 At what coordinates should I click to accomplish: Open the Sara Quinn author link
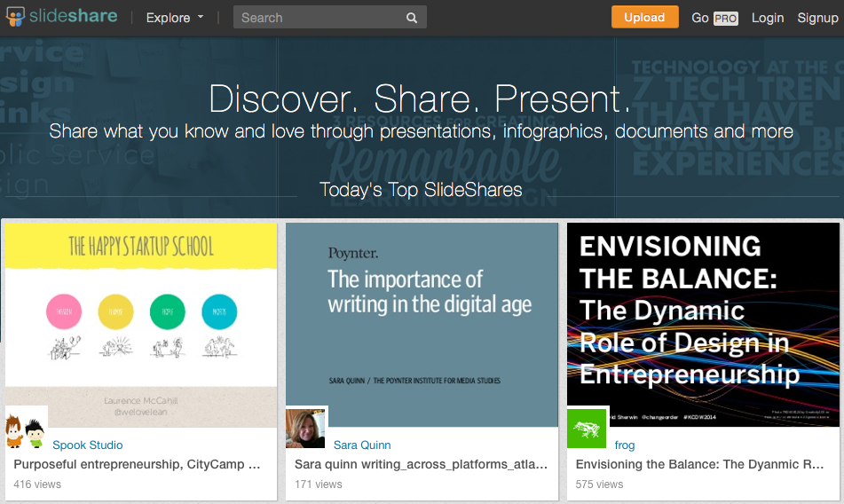(x=362, y=445)
